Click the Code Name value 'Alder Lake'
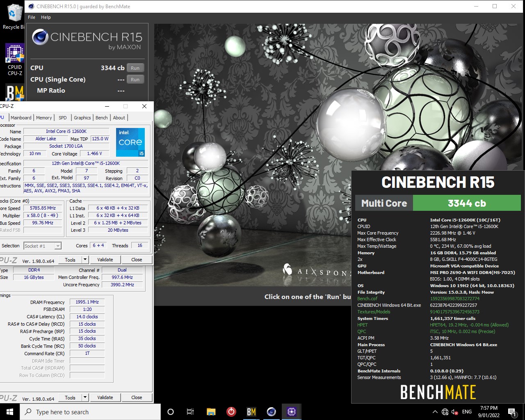Viewport: 525px width, 420px height. pos(46,139)
